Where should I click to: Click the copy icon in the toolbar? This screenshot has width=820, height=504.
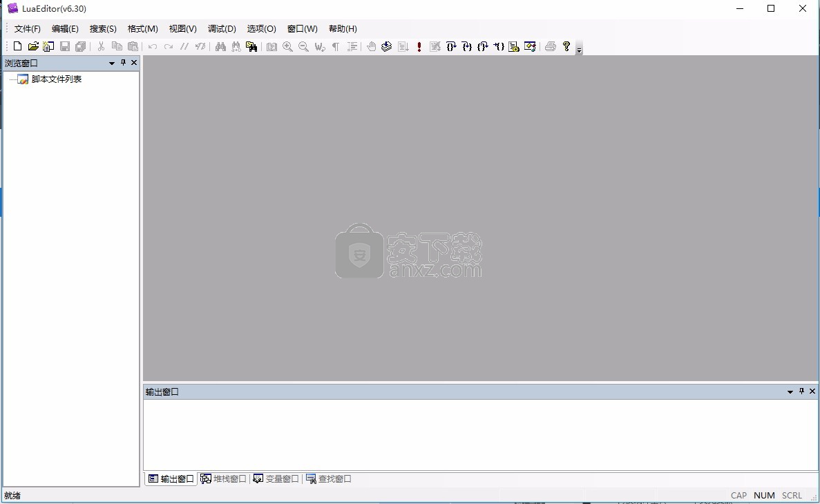tap(117, 46)
